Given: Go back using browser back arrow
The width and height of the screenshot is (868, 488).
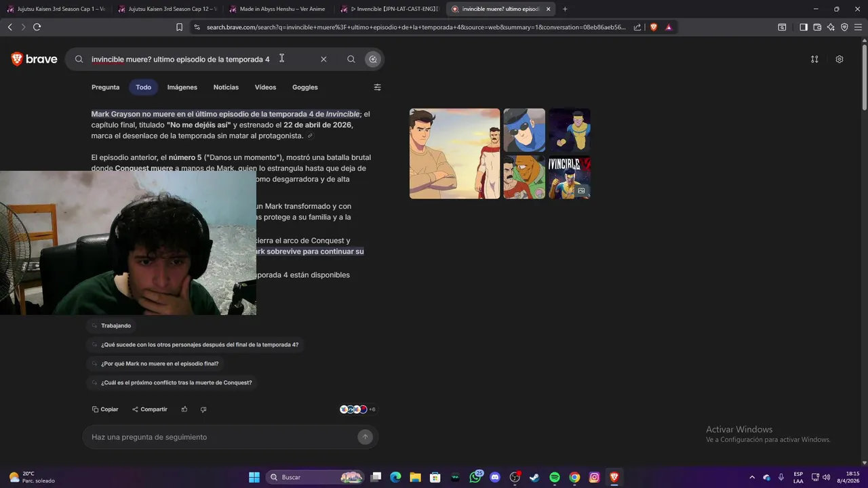Looking at the screenshot, I should point(9,27).
